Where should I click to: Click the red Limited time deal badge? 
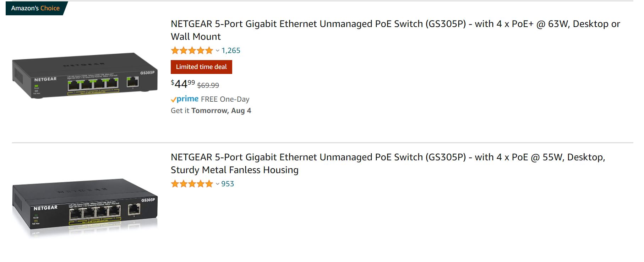201,67
